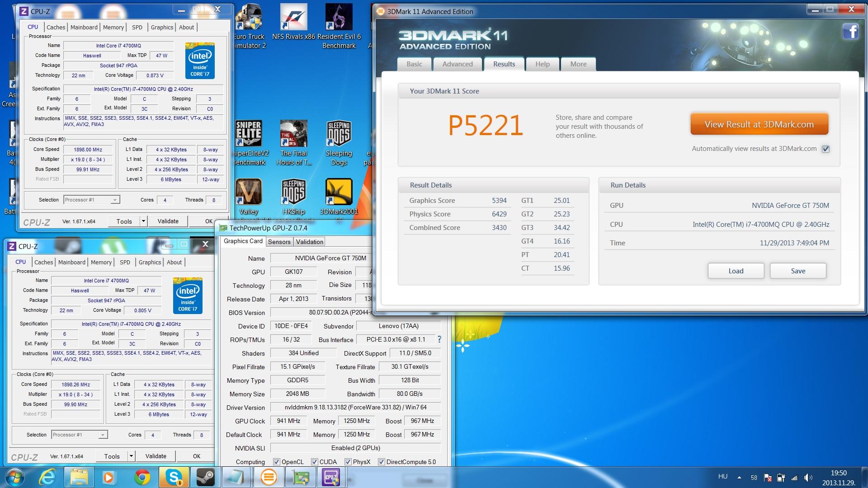Click the Windows Start orb
The height and width of the screenshot is (488, 868).
pyautogui.click(x=15, y=477)
